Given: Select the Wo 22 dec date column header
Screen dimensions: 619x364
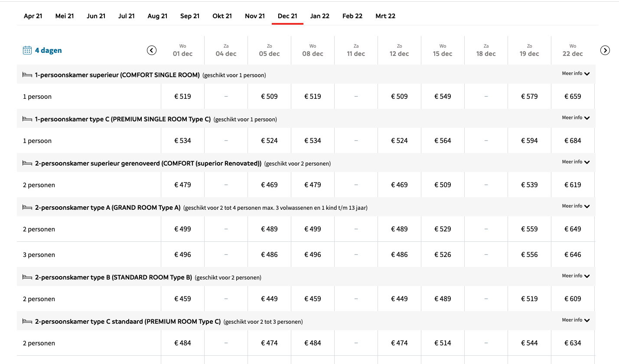Looking at the screenshot, I should pos(573,50).
